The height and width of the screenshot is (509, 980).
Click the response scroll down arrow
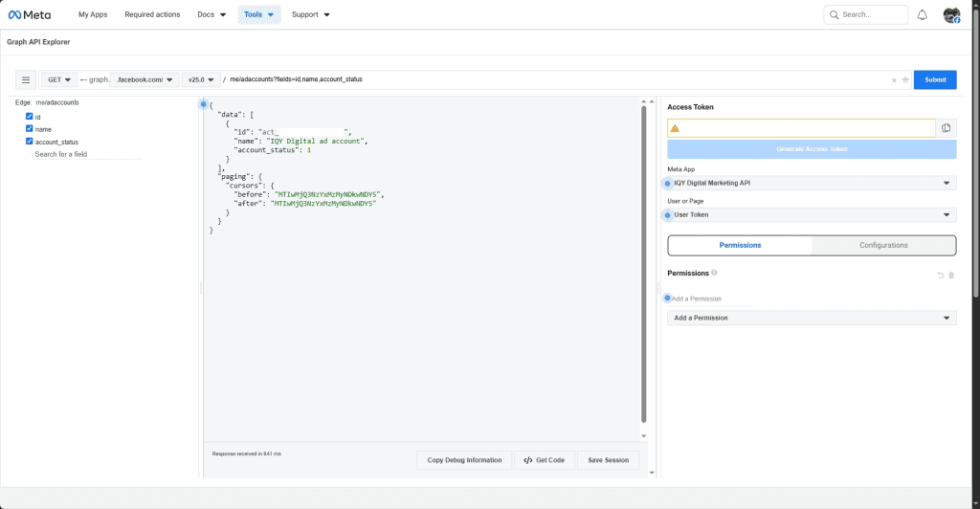[644, 436]
